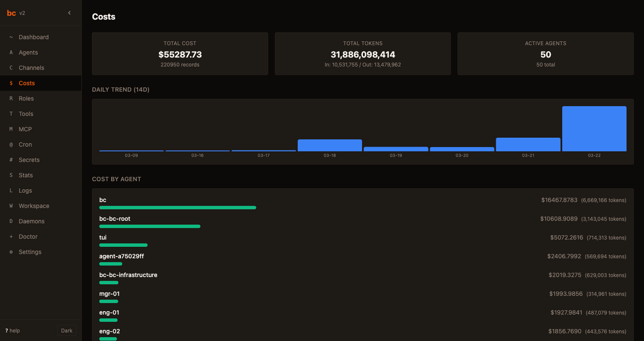Viewport: 644px width, 341px height.
Task: Click the $10608.9089 cost value
Action: pos(559,219)
